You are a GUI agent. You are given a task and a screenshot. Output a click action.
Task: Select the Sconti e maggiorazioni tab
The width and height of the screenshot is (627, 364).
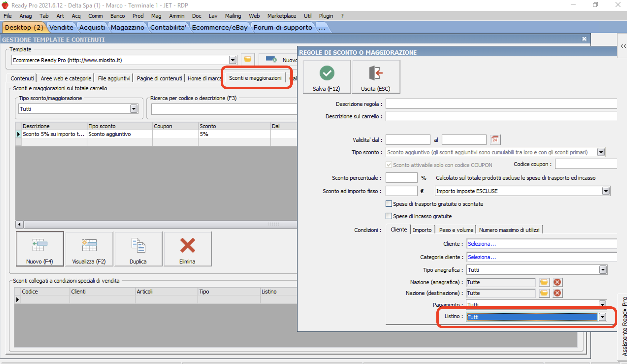(255, 78)
